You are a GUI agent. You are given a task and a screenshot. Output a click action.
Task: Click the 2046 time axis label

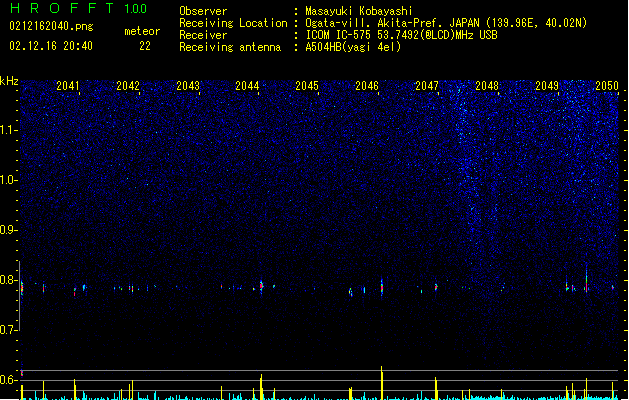click(x=367, y=86)
